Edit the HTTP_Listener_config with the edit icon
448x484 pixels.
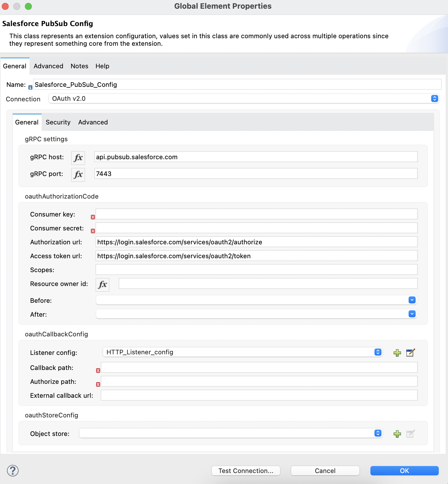(x=410, y=353)
